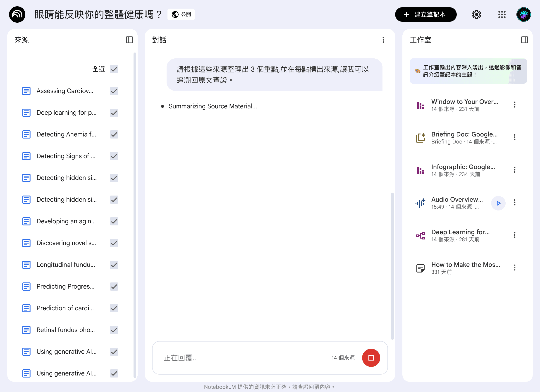Click the Prediction of cardi... document icon

[x=26, y=308]
